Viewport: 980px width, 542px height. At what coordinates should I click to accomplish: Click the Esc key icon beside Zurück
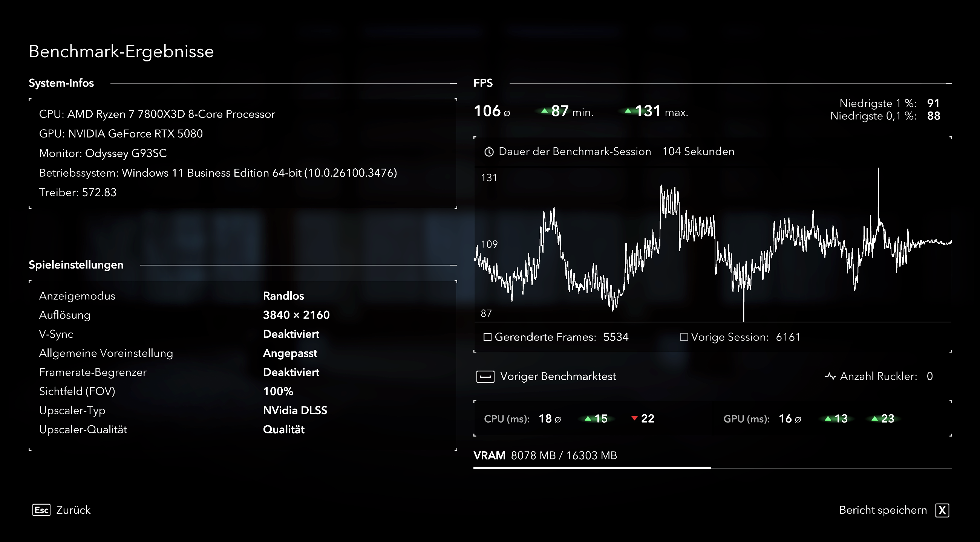[42, 510]
